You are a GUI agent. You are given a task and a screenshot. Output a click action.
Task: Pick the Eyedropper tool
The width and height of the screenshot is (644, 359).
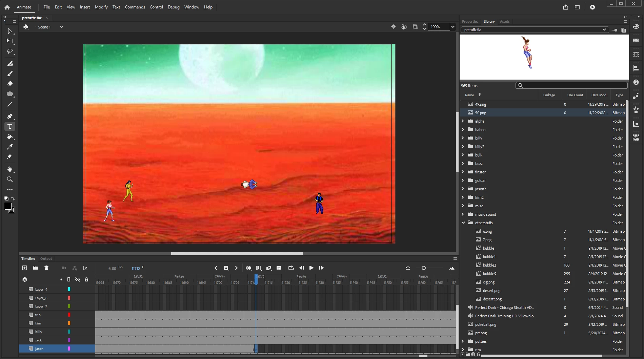pyautogui.click(x=10, y=147)
